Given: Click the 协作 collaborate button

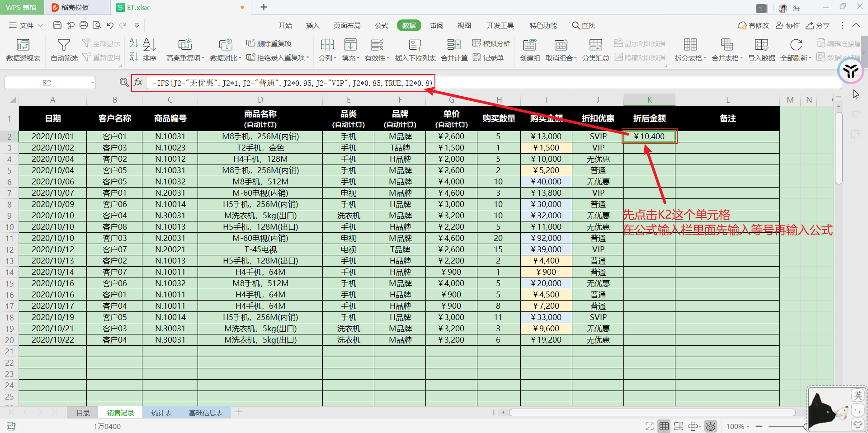Looking at the screenshot, I should pyautogui.click(x=788, y=25).
